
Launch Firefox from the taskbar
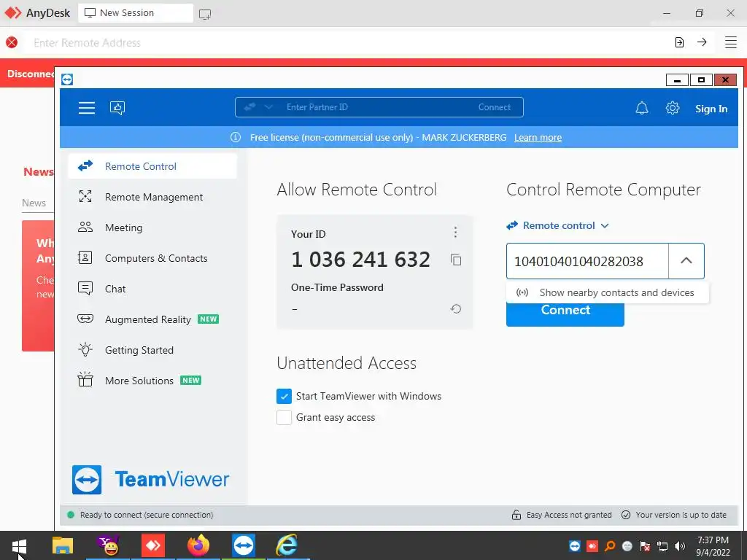[198, 545]
